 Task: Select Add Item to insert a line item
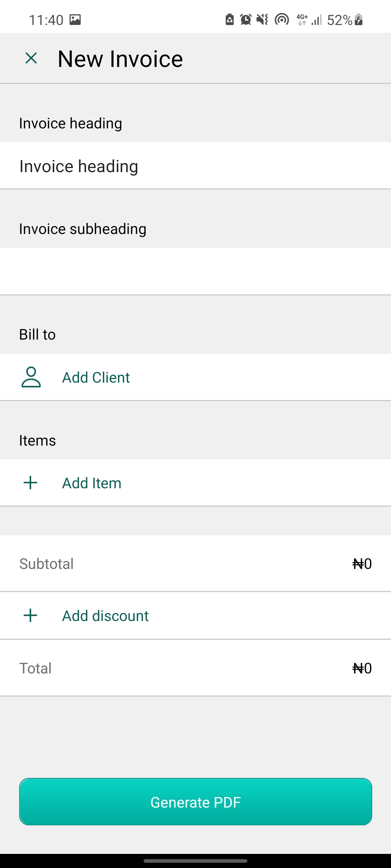92,482
